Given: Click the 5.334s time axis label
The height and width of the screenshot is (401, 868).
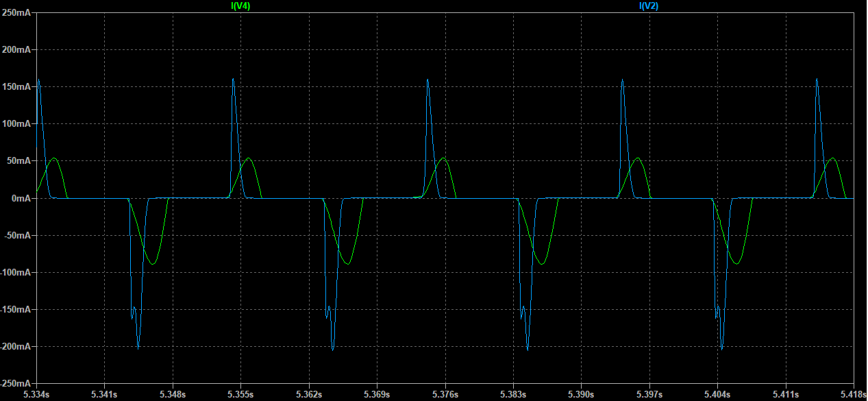Looking at the screenshot, I should (37, 394).
